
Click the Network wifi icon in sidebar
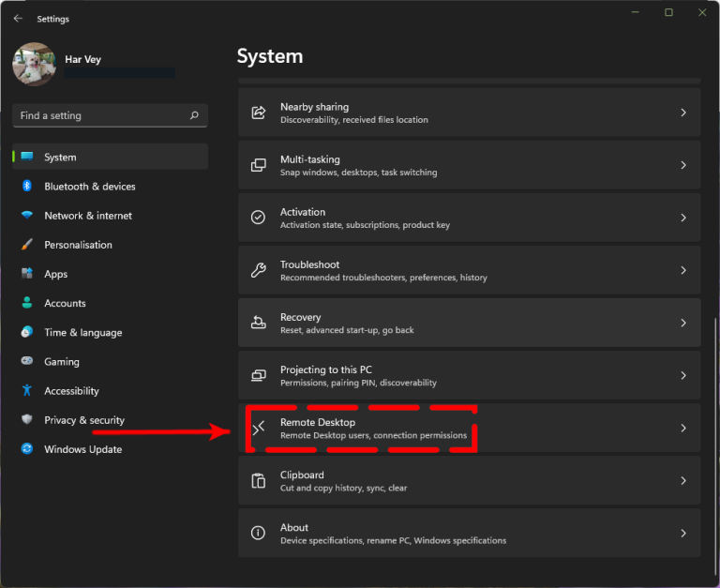pyautogui.click(x=27, y=215)
